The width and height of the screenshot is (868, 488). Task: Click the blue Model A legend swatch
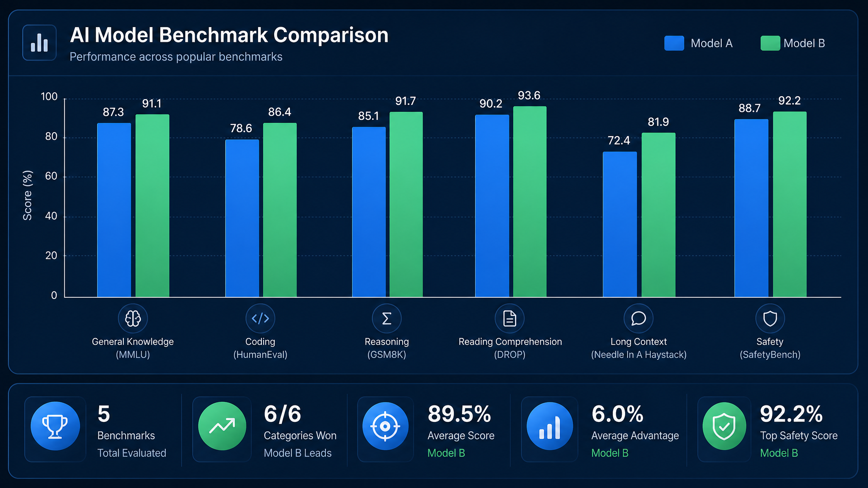tap(674, 43)
